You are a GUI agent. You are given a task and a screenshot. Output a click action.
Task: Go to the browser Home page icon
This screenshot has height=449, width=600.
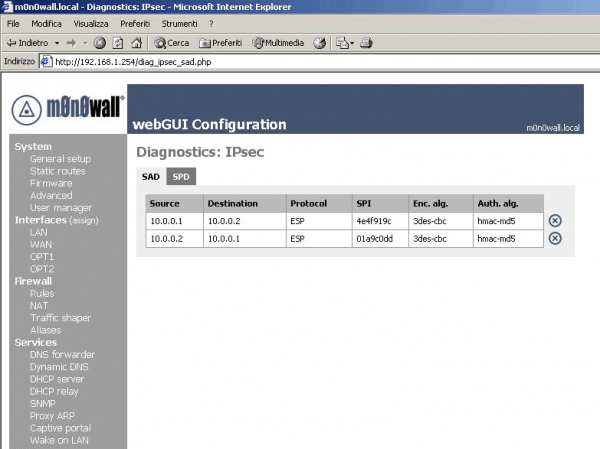click(x=135, y=43)
